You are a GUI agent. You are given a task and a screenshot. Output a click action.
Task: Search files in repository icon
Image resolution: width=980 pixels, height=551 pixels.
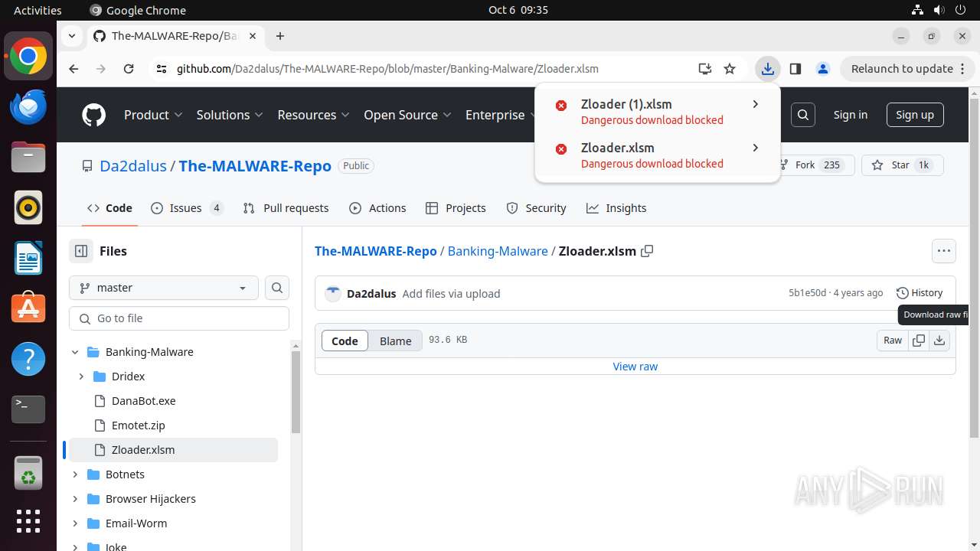pyautogui.click(x=277, y=288)
